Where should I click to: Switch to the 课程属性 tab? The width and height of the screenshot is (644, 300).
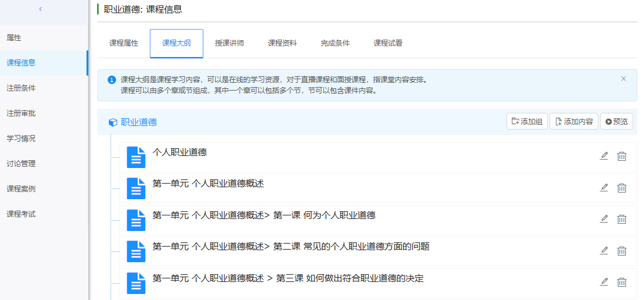124,43
